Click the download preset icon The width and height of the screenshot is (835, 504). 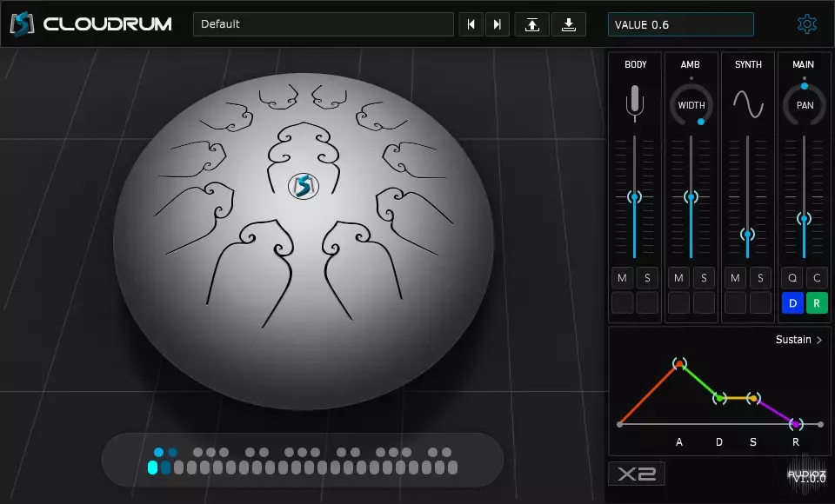[x=569, y=24]
